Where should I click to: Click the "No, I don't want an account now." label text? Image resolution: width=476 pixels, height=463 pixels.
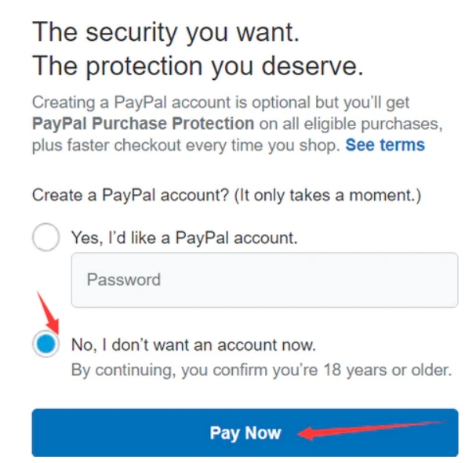(193, 345)
